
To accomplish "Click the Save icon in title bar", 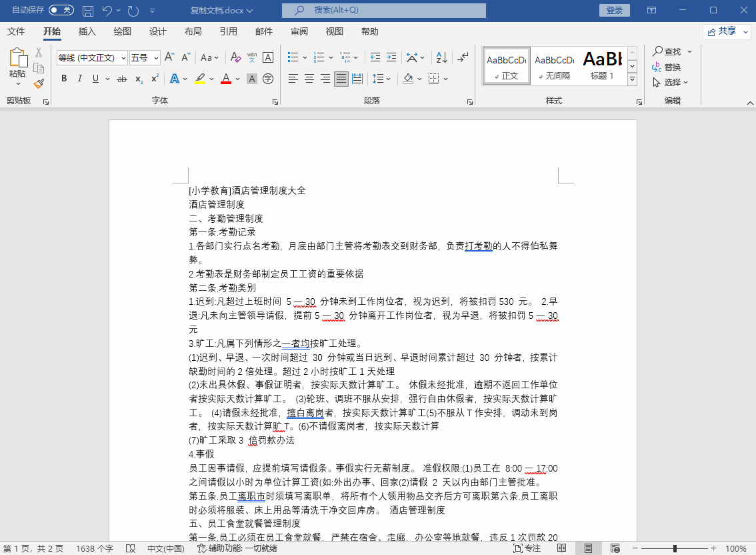I will pos(87,10).
